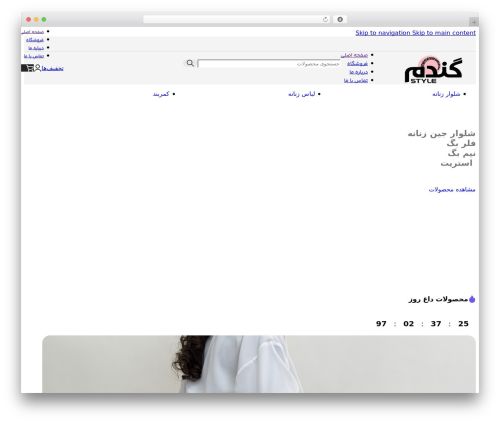Click the استریت banner text
Viewport: 500px width, 423px height.
click(x=457, y=163)
